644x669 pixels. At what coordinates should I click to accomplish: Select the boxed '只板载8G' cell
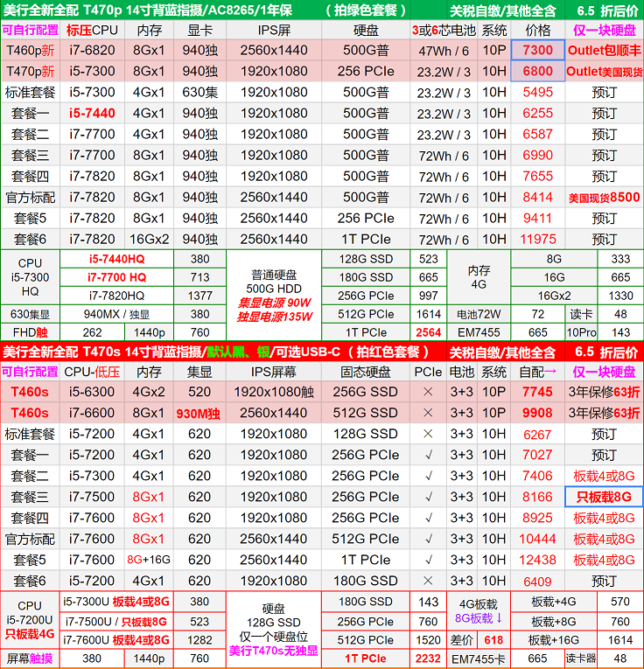point(605,497)
